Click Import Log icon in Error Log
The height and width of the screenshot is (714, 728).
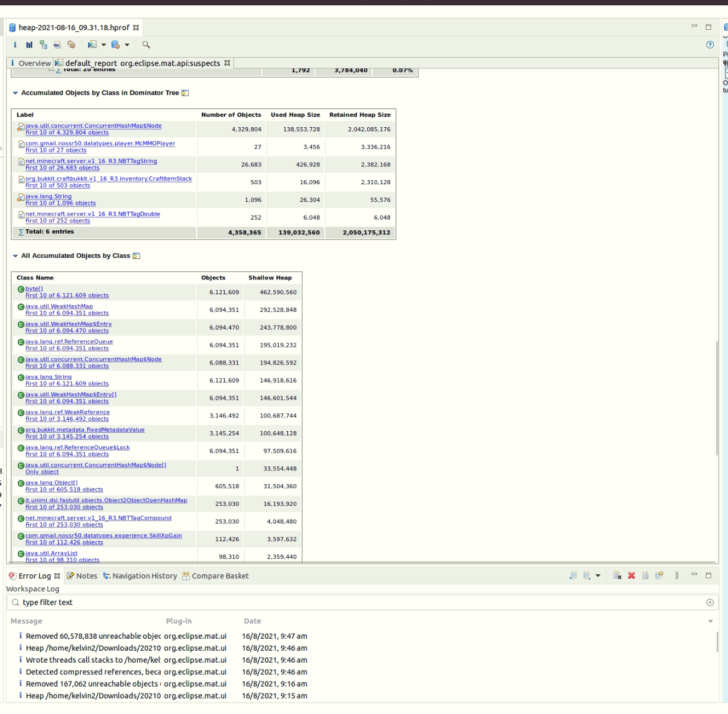[587, 575]
